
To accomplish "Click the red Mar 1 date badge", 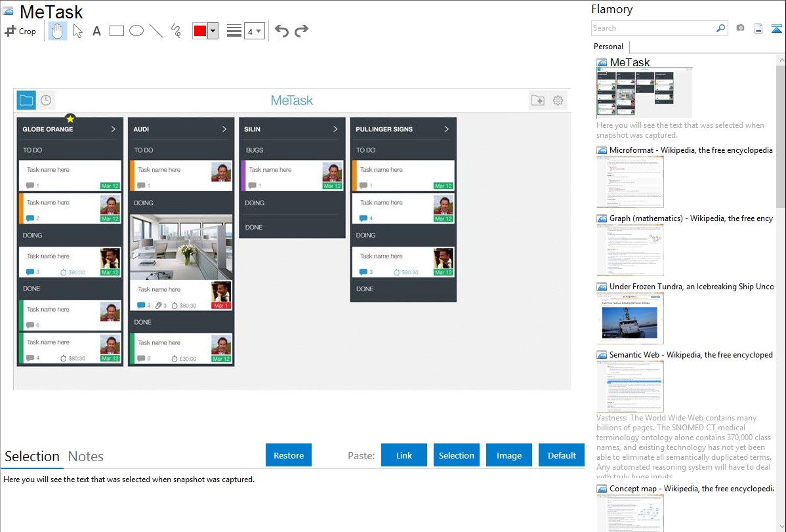I will coord(221,306).
